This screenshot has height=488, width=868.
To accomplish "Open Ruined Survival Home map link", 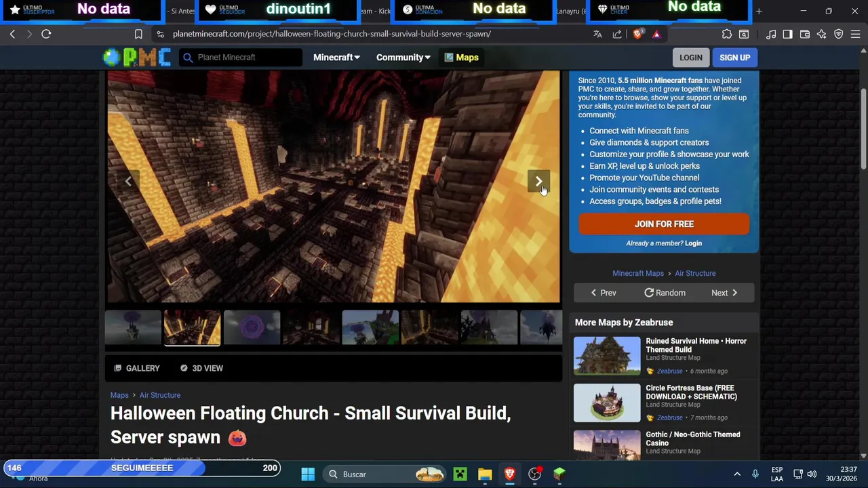I will tap(696, 345).
